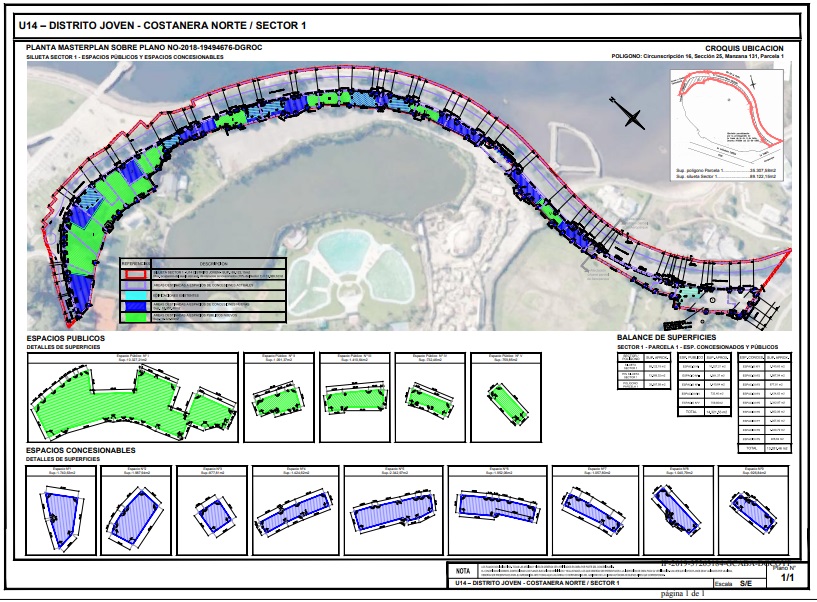Click the Esp. Concesionados balance table

coord(765,403)
